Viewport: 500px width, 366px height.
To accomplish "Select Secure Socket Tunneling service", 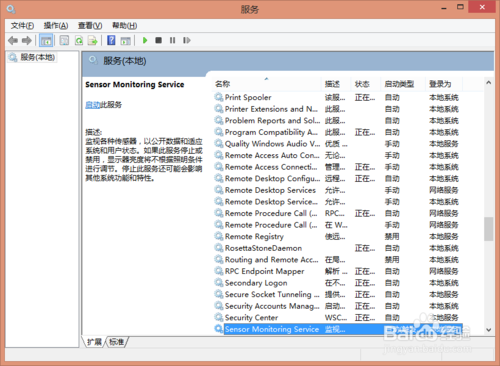I will click(337, 295).
